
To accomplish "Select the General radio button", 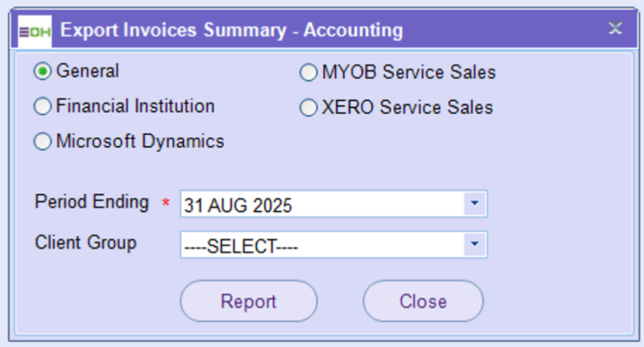I will [x=44, y=71].
